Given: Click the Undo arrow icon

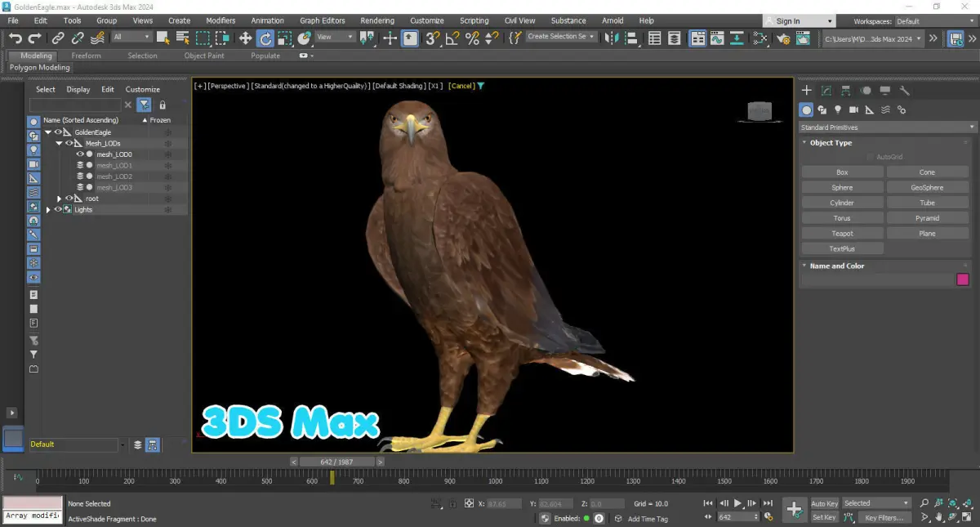Looking at the screenshot, I should [x=16, y=38].
